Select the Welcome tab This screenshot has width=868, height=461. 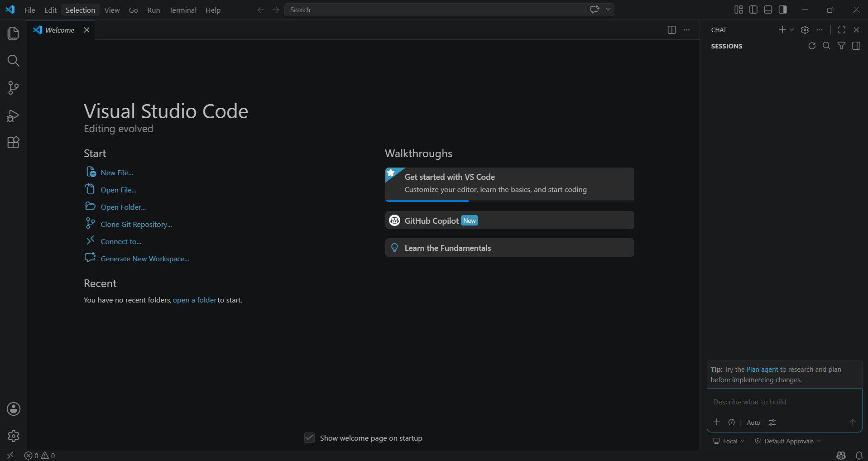[60, 30]
